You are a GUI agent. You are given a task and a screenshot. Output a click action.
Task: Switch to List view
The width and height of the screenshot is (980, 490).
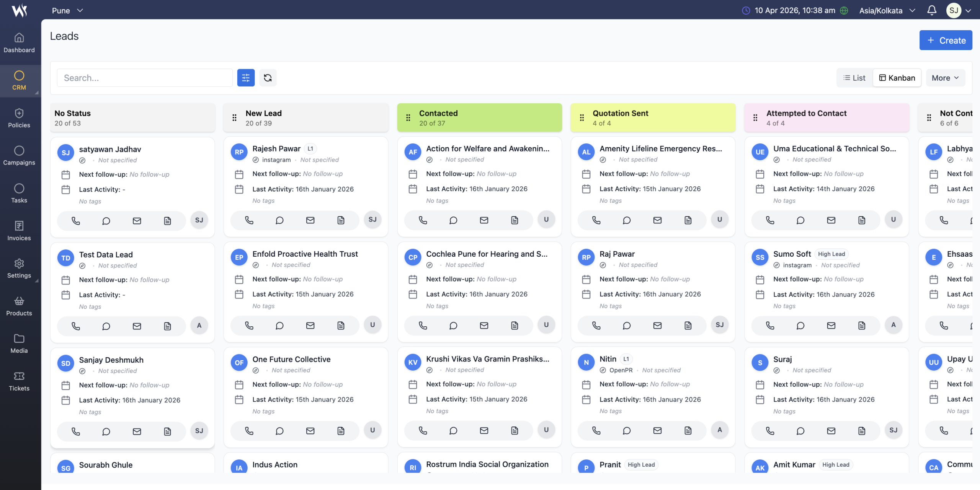pyautogui.click(x=854, y=78)
